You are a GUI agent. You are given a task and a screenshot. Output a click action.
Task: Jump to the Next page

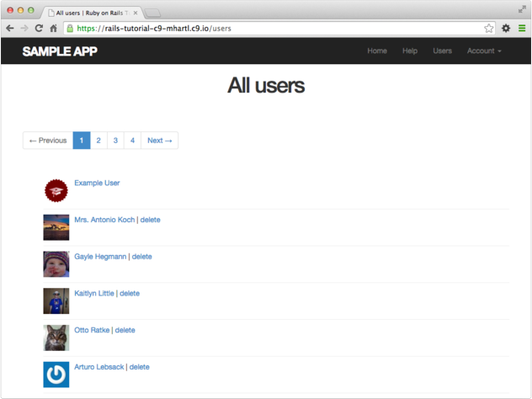point(159,141)
